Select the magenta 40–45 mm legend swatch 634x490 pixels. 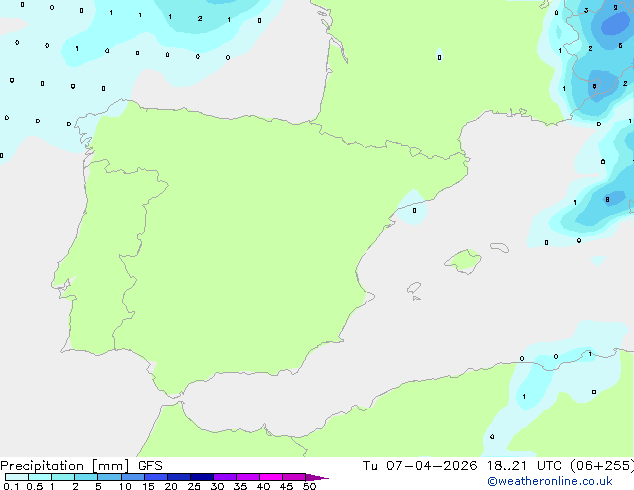(x=271, y=477)
